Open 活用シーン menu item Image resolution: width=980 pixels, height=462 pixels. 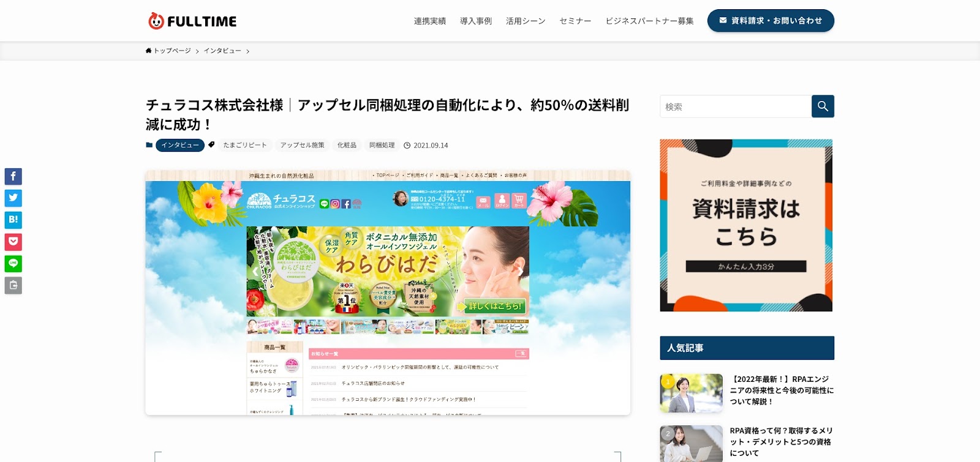point(526,21)
